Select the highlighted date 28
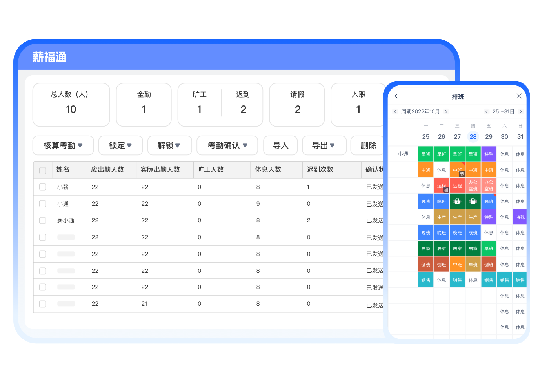Image resolution: width=549 pixels, height=392 pixels. point(473,137)
